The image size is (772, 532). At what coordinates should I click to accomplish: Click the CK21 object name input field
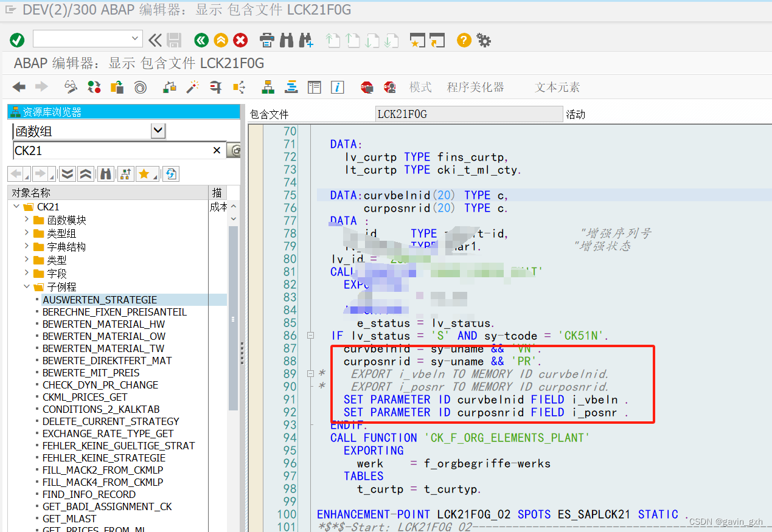pos(112,150)
